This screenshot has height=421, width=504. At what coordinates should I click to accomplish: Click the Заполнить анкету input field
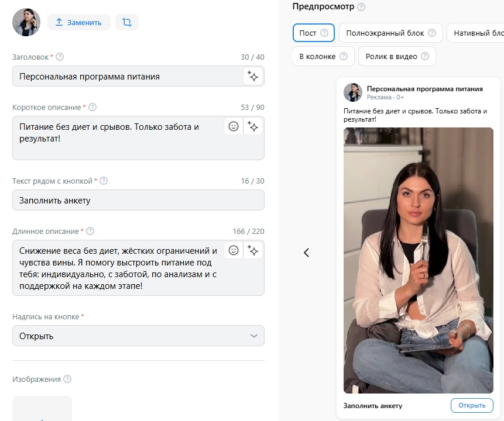138,200
